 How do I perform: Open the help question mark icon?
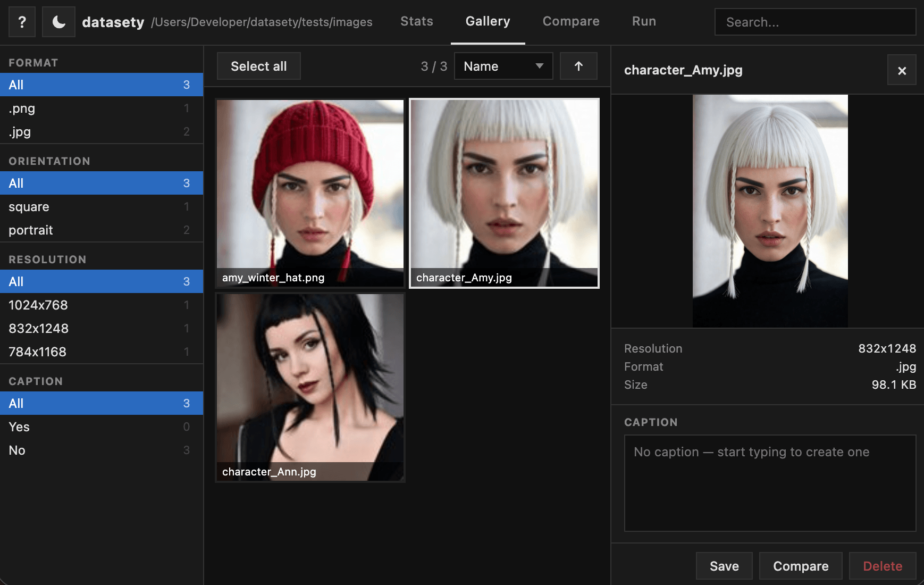pos(22,22)
